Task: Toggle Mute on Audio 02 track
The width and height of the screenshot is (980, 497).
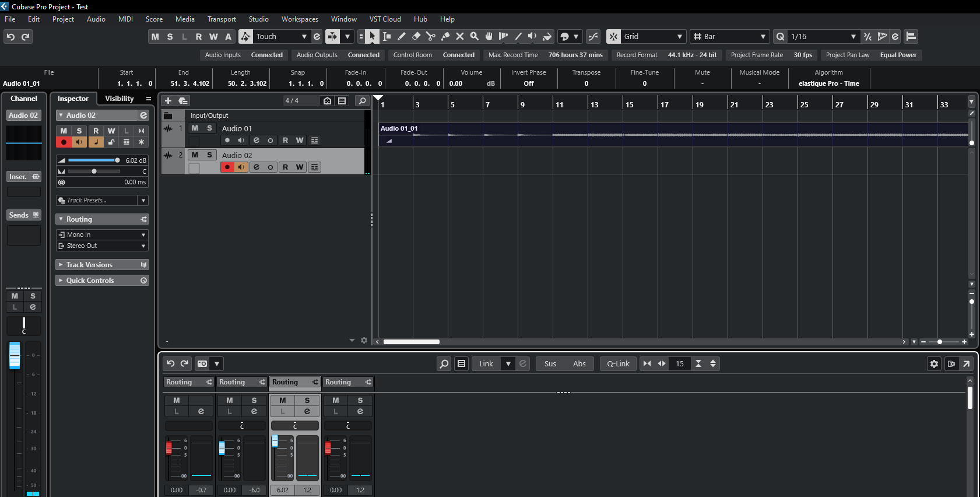Action: 195,155
